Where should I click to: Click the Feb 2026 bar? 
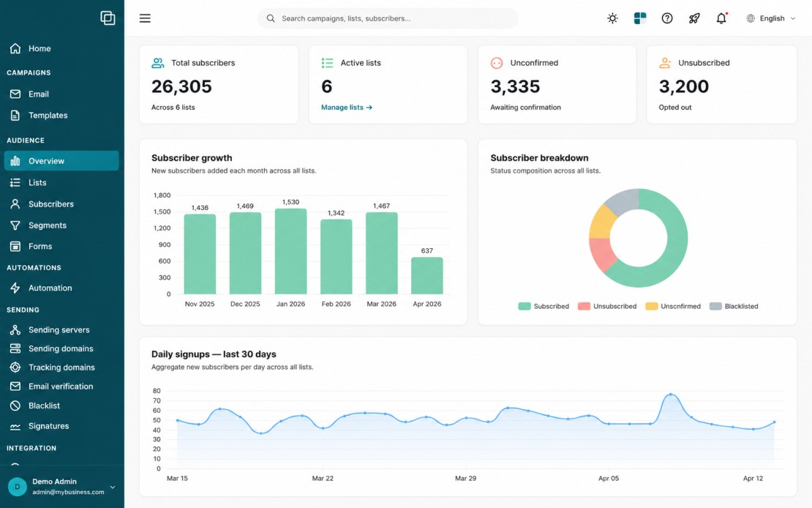[x=336, y=257]
